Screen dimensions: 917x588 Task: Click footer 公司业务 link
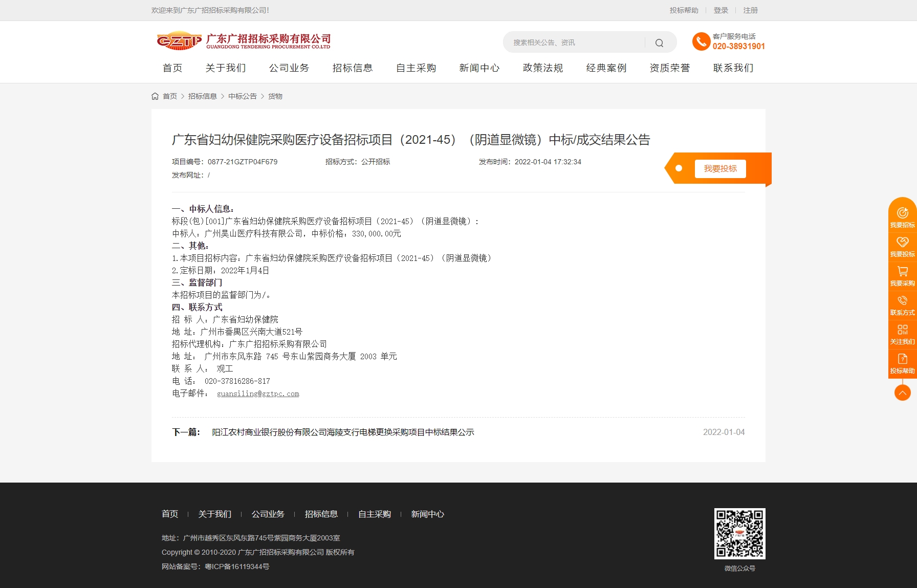tap(268, 514)
